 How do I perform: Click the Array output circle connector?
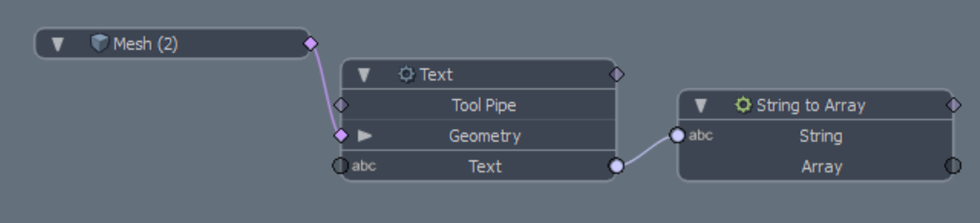tap(953, 165)
